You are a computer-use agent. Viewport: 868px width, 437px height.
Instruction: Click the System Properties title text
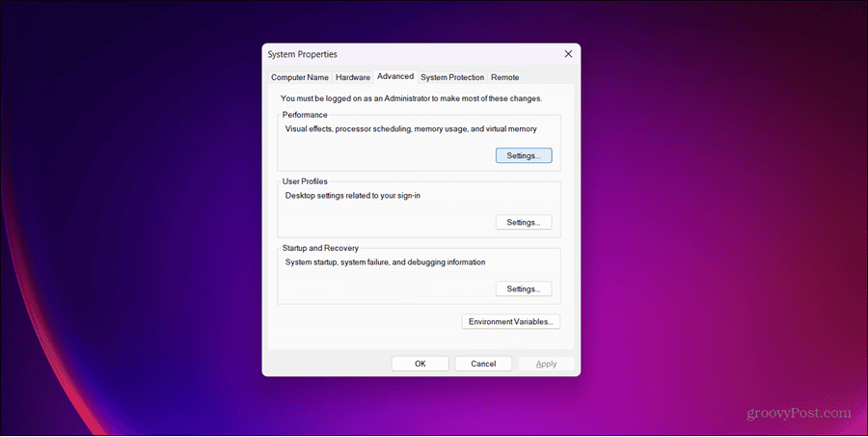coord(302,54)
